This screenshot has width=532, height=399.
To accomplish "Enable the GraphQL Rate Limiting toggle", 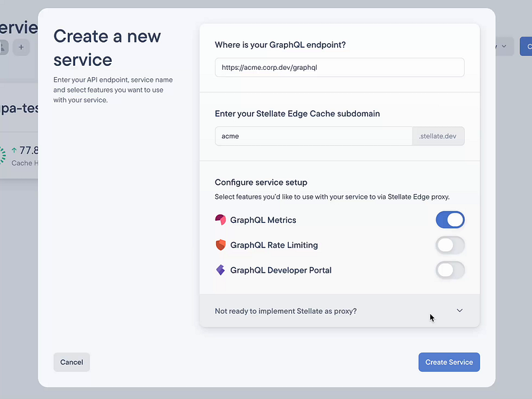I will point(450,245).
